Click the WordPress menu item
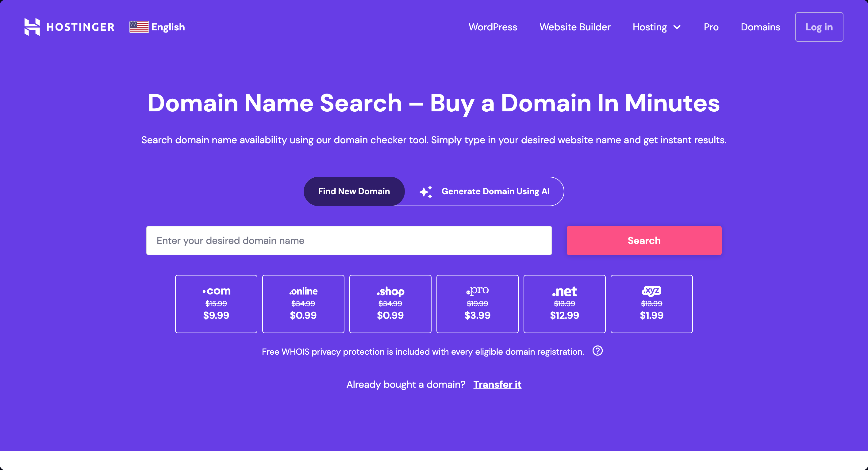The width and height of the screenshot is (868, 470). click(493, 27)
